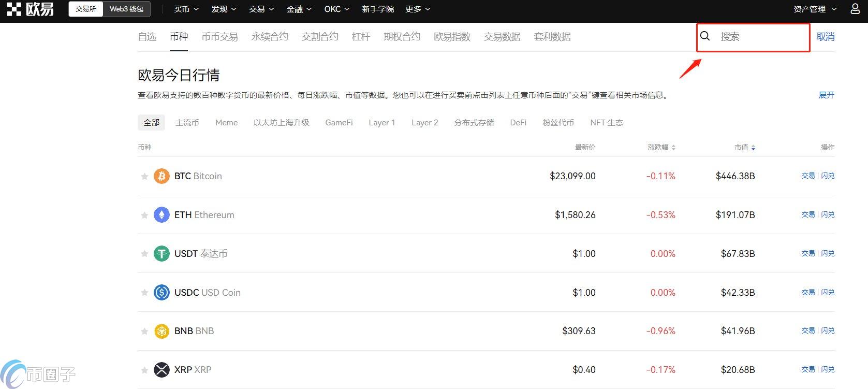
Task: Open the user account profile icon
Action: tap(855, 9)
